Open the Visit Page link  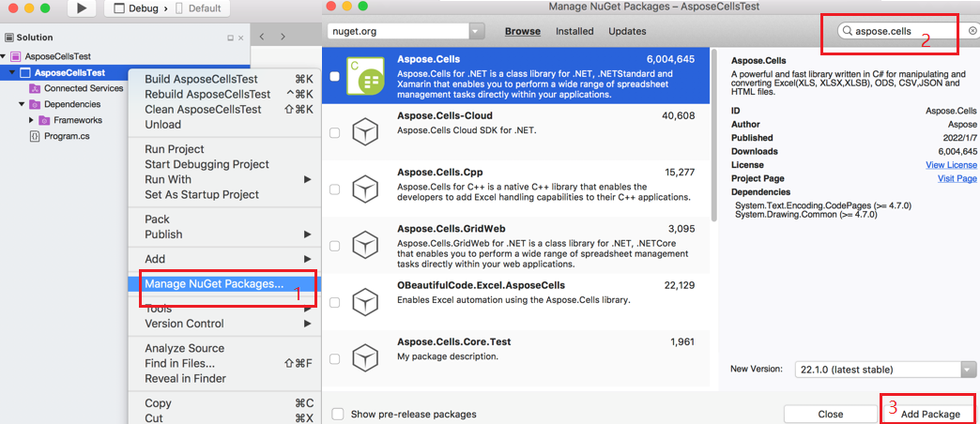[957, 178]
